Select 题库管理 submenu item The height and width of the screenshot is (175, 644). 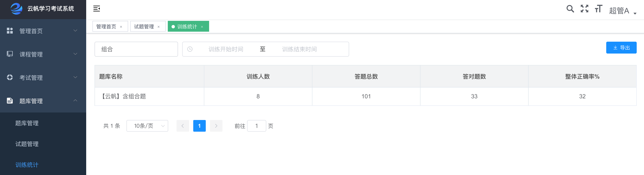click(27, 123)
